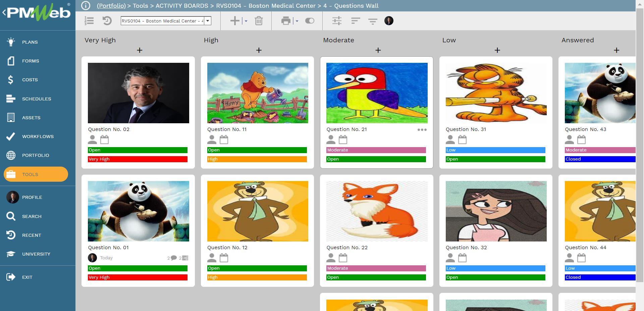Add a card to High column
Image resolution: width=644 pixels, height=311 pixels.
[259, 50]
